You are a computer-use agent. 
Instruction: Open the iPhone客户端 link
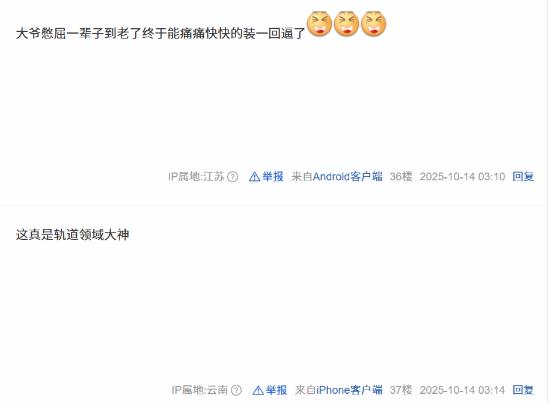pyautogui.click(x=349, y=390)
